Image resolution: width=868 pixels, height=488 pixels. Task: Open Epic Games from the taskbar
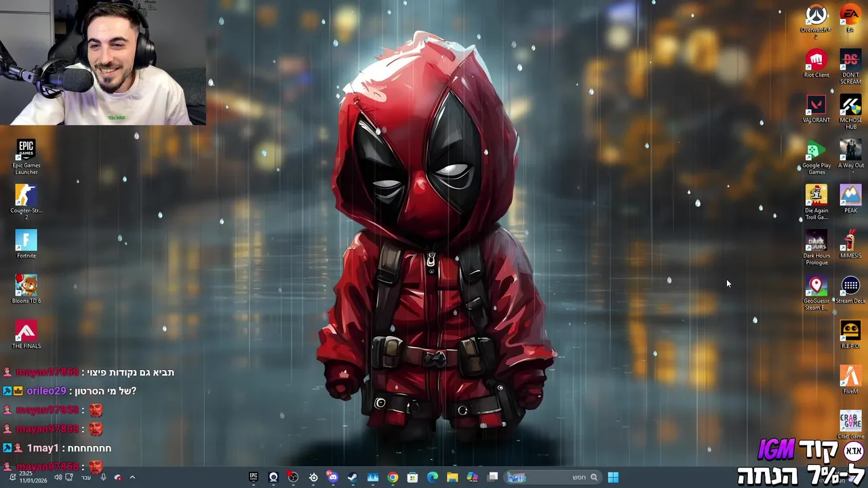click(253, 477)
